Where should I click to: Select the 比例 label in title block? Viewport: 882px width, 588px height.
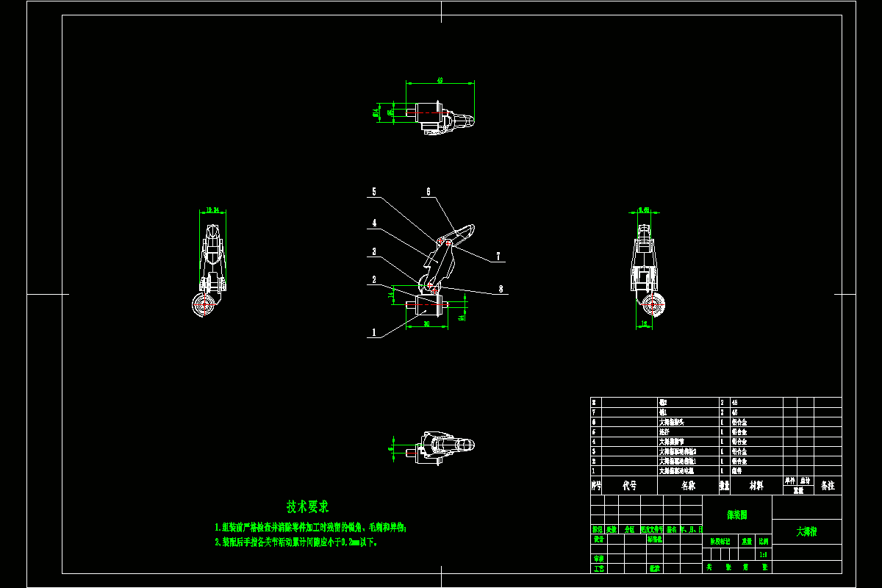pyautogui.click(x=764, y=542)
